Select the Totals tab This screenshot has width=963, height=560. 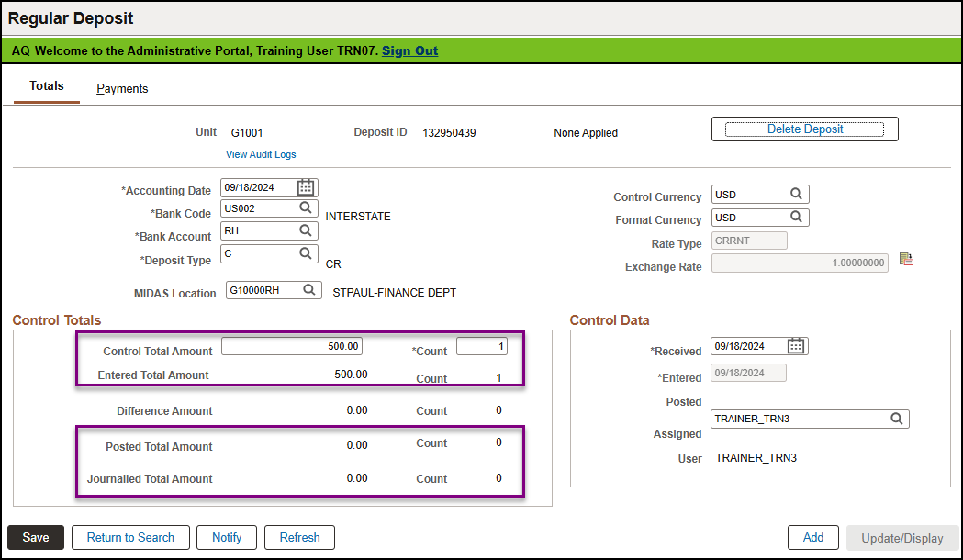pyautogui.click(x=47, y=86)
